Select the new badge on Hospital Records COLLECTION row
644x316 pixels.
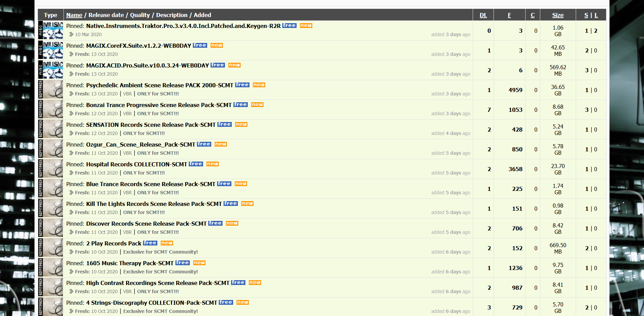pyautogui.click(x=213, y=164)
